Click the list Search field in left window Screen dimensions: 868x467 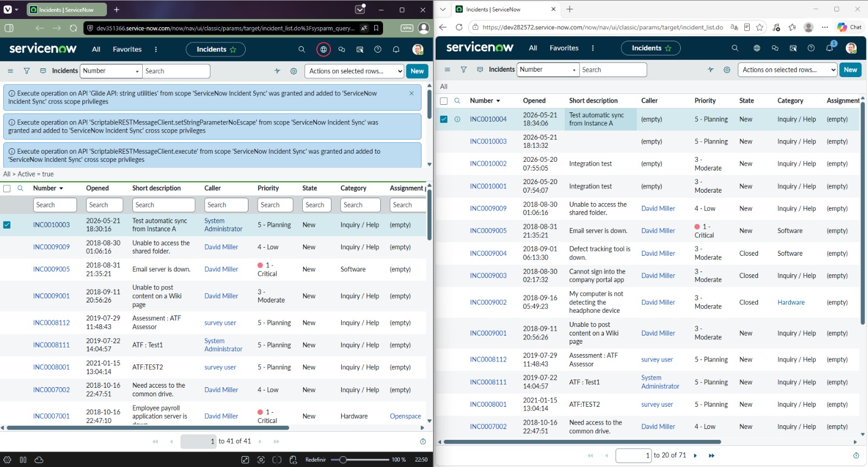pos(176,71)
